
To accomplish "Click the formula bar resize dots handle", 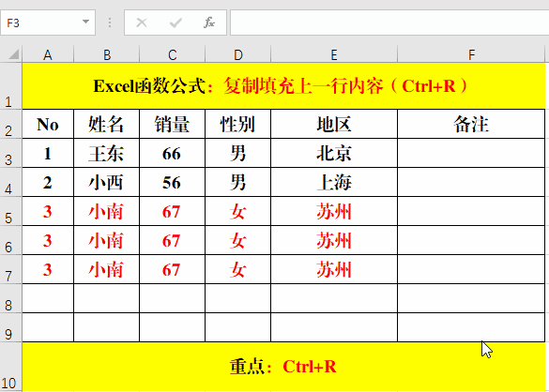I will [x=110, y=23].
